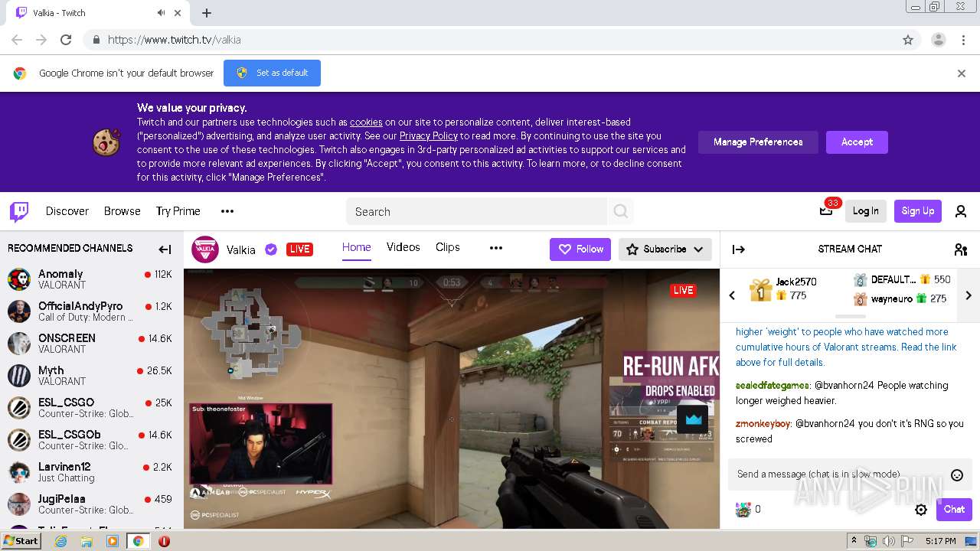Open Larvinen12 channel avatar

(x=19, y=472)
